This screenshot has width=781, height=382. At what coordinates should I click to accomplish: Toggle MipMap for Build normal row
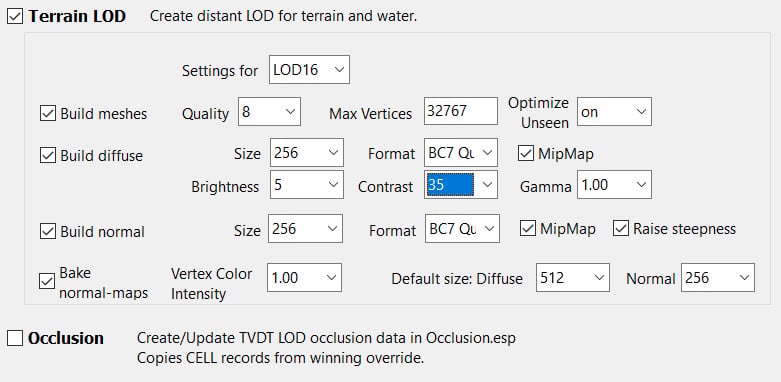click(x=527, y=229)
